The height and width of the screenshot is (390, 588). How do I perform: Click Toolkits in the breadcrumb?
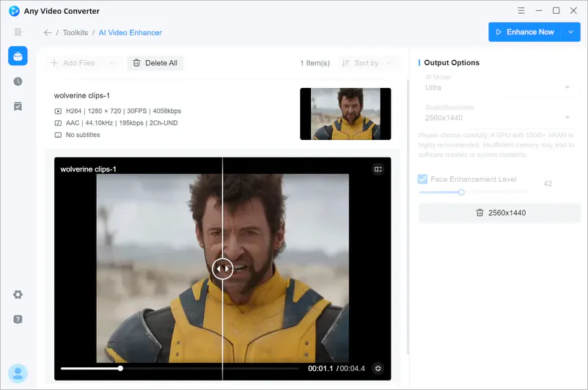tap(76, 33)
